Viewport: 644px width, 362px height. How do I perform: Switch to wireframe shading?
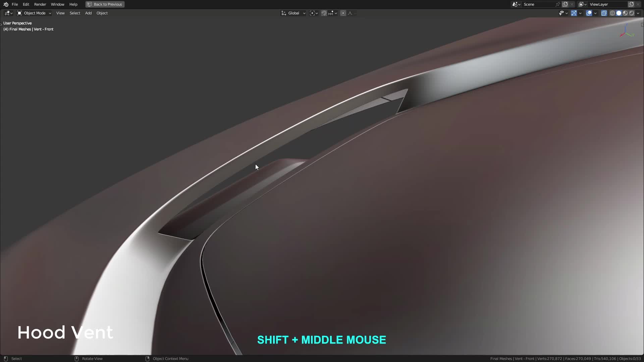point(612,13)
